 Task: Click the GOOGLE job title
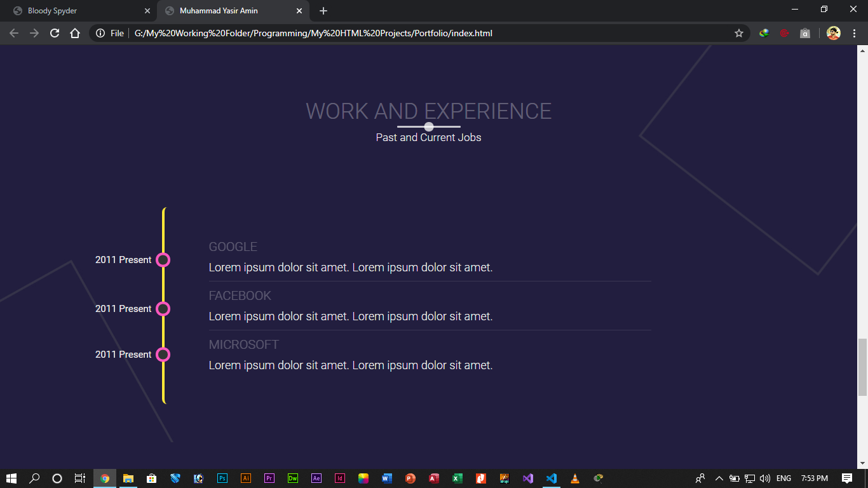233,247
